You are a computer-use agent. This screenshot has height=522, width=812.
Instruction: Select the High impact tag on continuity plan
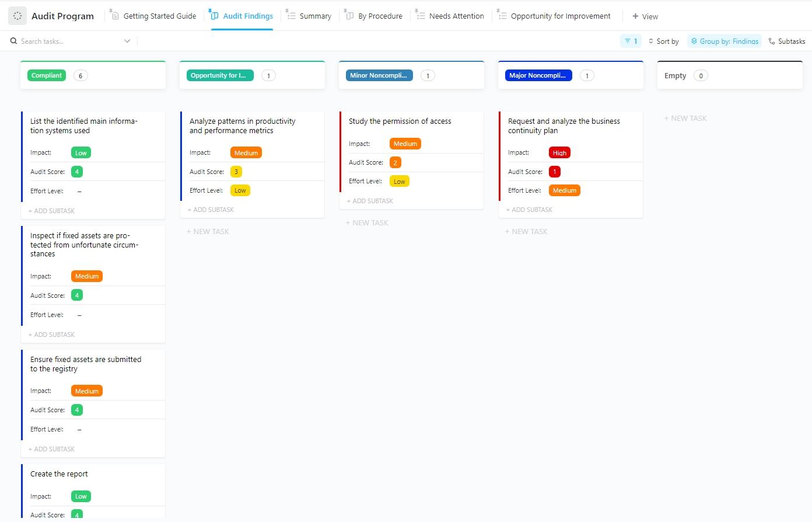point(559,152)
